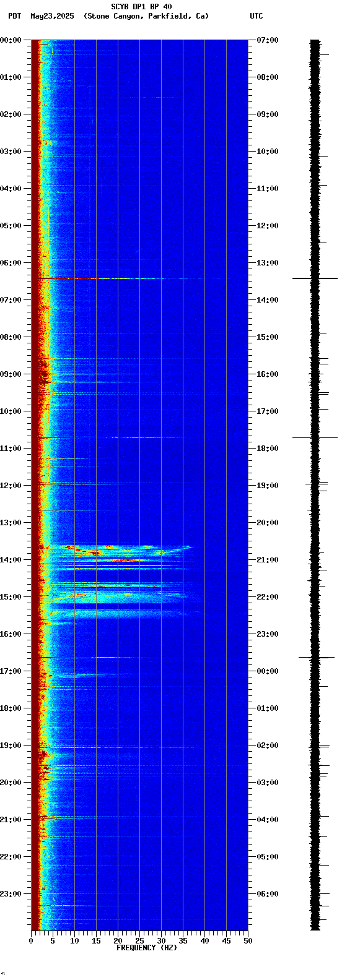Click the UTC time label '16:00'

pos(268,374)
